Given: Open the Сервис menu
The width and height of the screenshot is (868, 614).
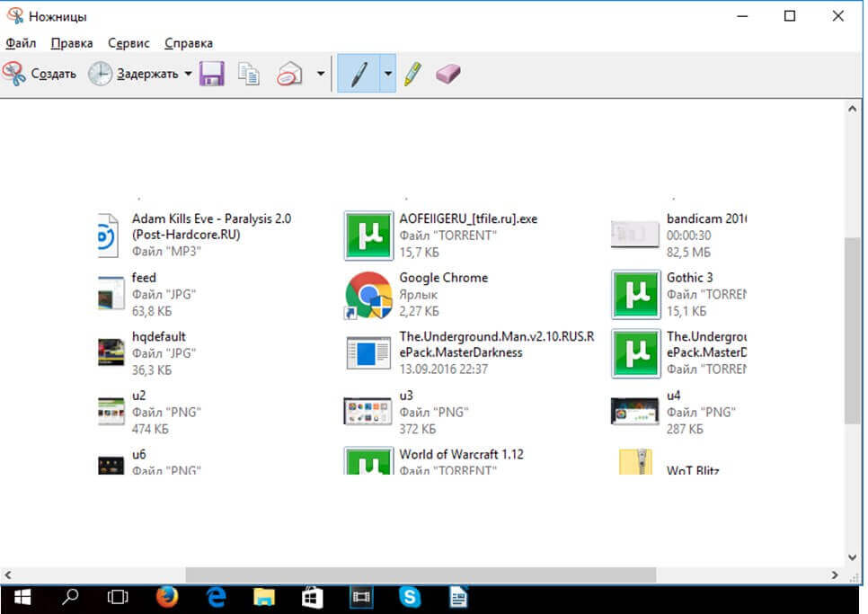Looking at the screenshot, I should click(x=128, y=43).
